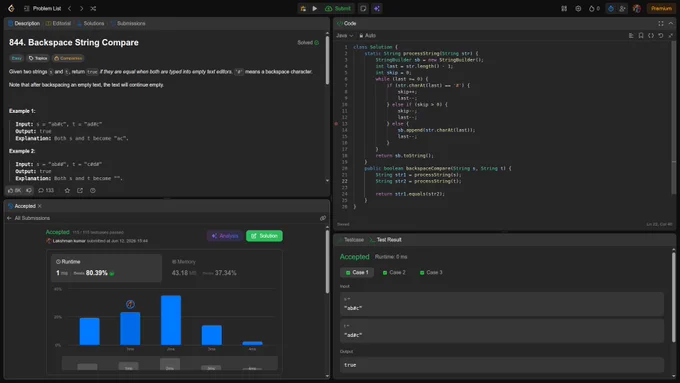The image size is (680, 383).
Task: Like the problem with thumbs up
Action: pos(14,190)
